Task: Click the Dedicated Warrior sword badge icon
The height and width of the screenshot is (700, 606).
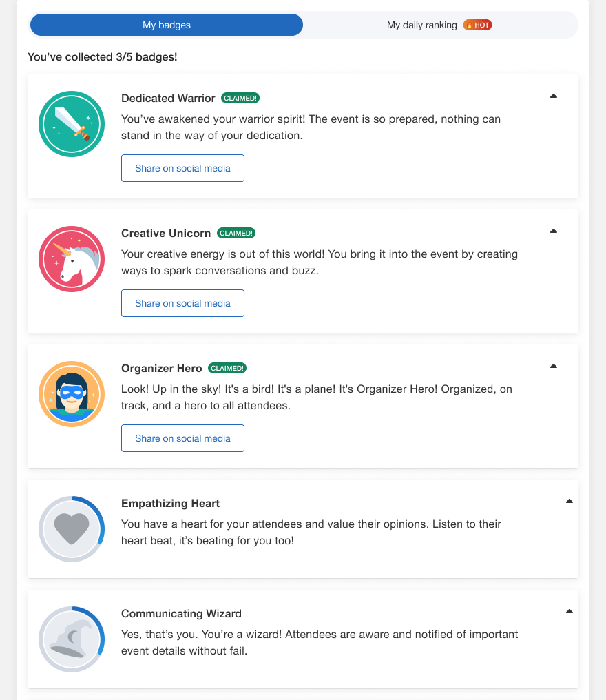Action: (72, 125)
